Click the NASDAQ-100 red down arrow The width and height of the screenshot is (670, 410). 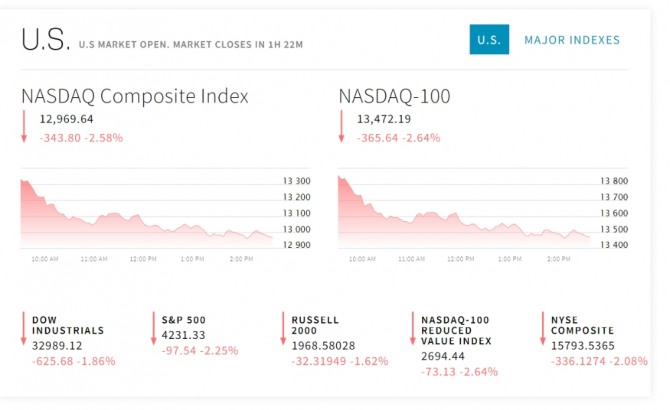tap(341, 127)
